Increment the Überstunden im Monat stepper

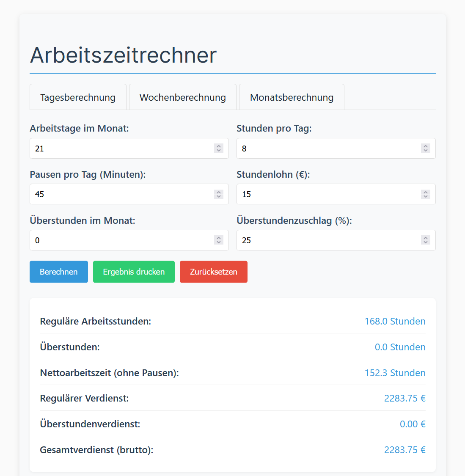(x=219, y=238)
